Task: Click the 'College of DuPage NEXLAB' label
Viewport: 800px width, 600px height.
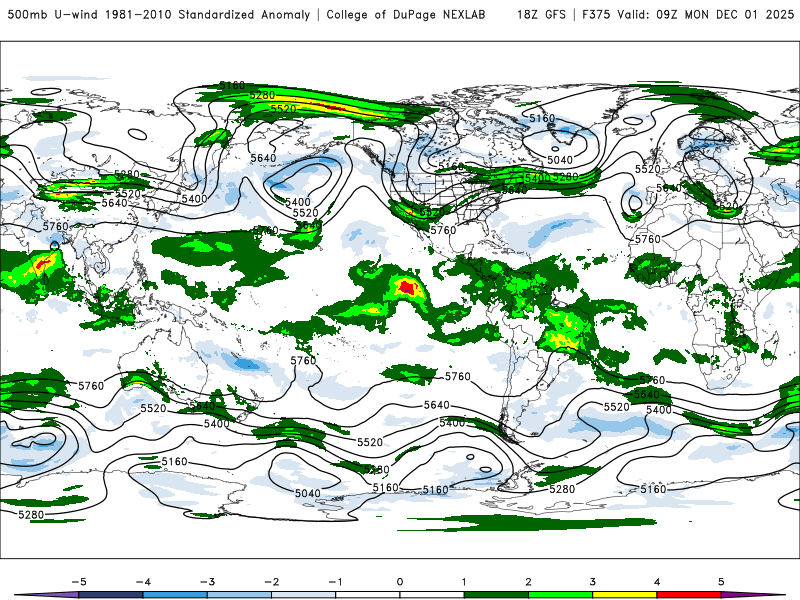Action: pyautogui.click(x=406, y=14)
